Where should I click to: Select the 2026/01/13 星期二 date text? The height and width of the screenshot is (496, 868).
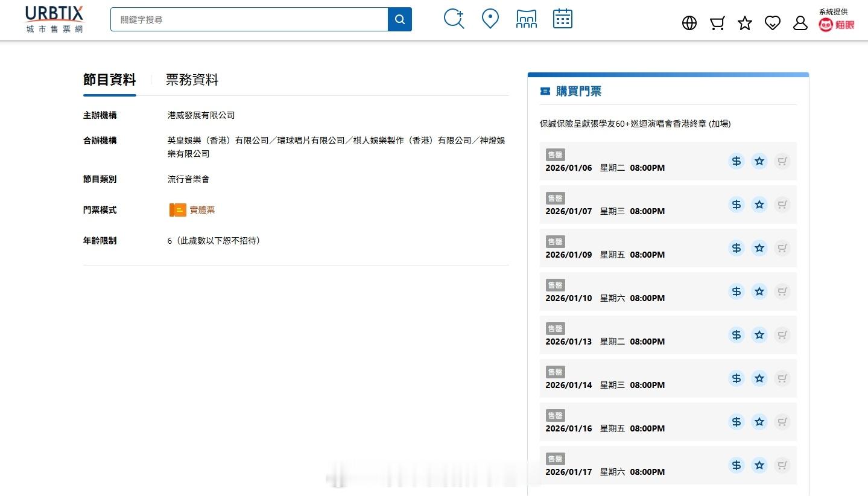pos(585,342)
